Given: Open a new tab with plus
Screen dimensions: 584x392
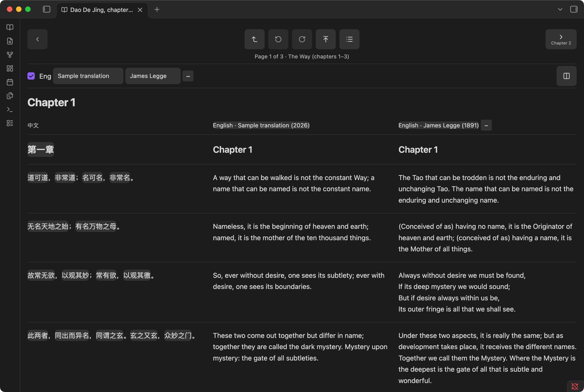Looking at the screenshot, I should pos(157,9).
